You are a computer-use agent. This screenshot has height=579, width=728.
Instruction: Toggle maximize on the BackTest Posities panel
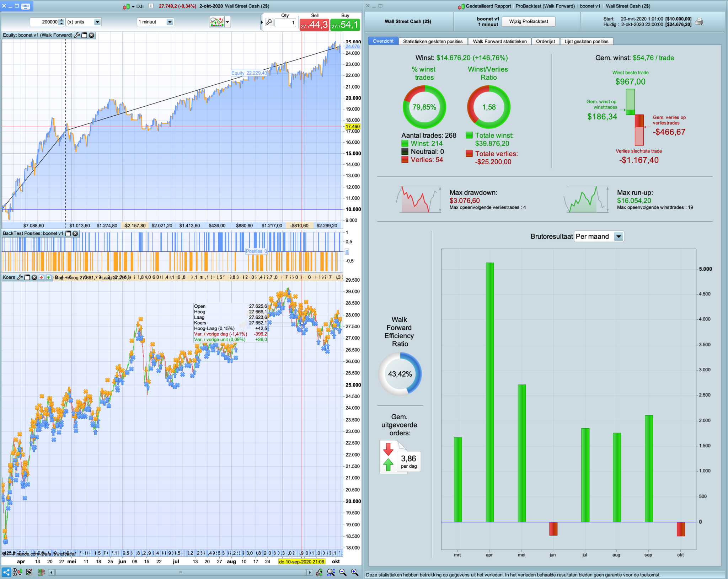pos(68,234)
